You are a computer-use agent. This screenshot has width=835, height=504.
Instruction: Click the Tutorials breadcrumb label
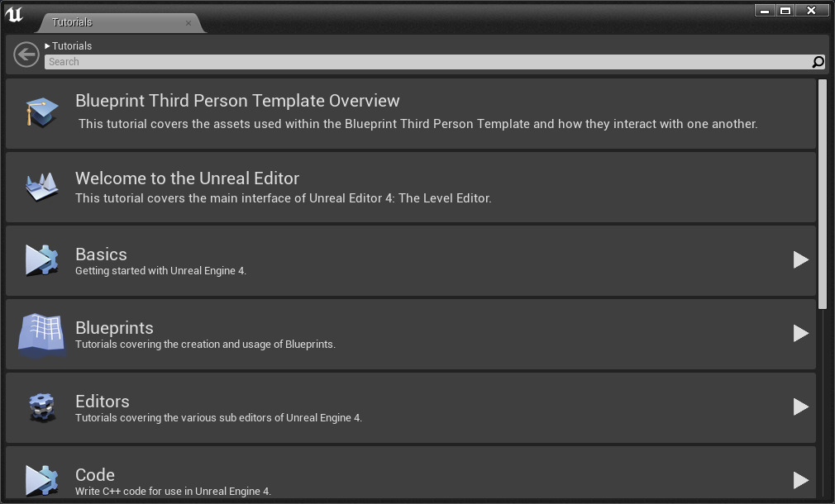pyautogui.click(x=72, y=45)
